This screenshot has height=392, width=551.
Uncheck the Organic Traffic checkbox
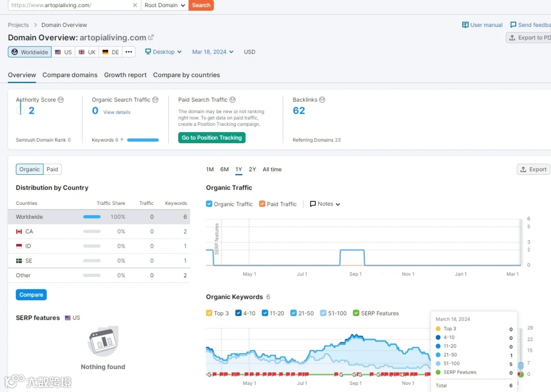click(209, 204)
